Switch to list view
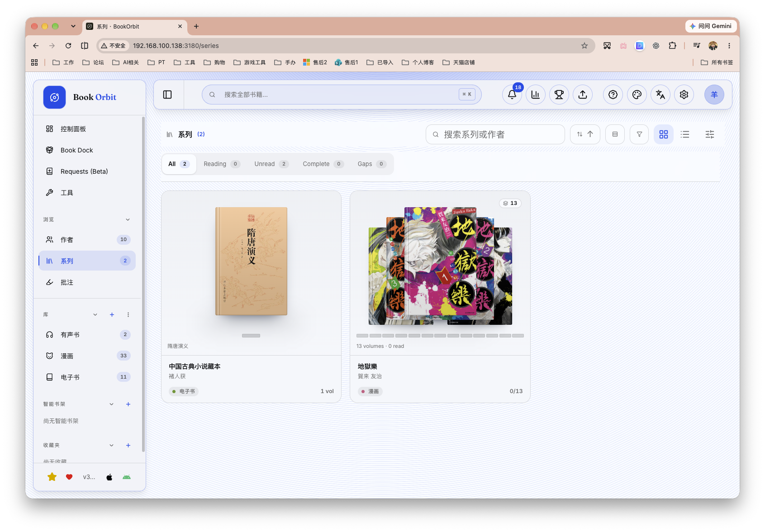Screen dimensions: 765x532 tap(685, 134)
